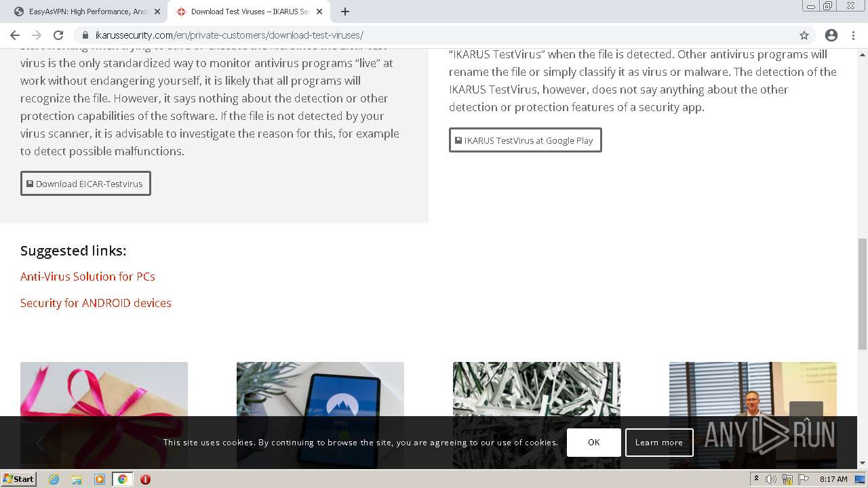The width and height of the screenshot is (868, 488).
Task: Show hidden system tray icons
Action: pyautogui.click(x=756, y=479)
